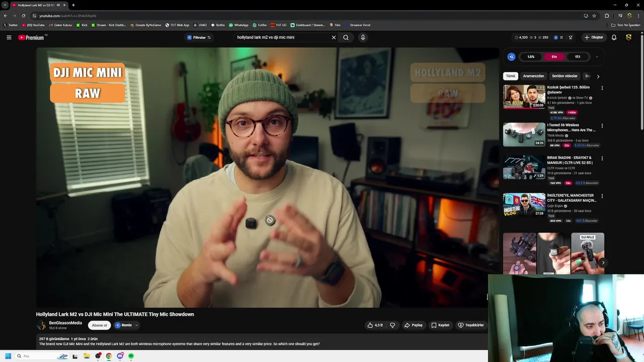Like the video showing 4,5 B
644x362 pixels.
click(375, 325)
